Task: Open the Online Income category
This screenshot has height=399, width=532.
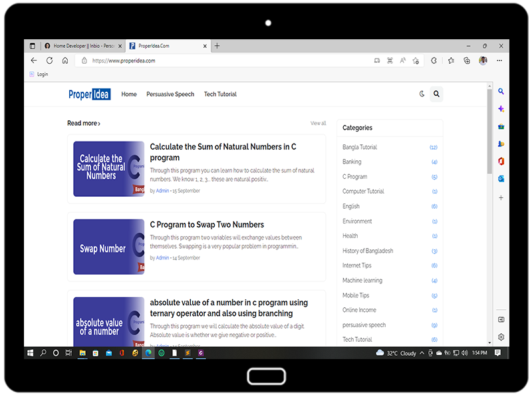Action: point(359,310)
